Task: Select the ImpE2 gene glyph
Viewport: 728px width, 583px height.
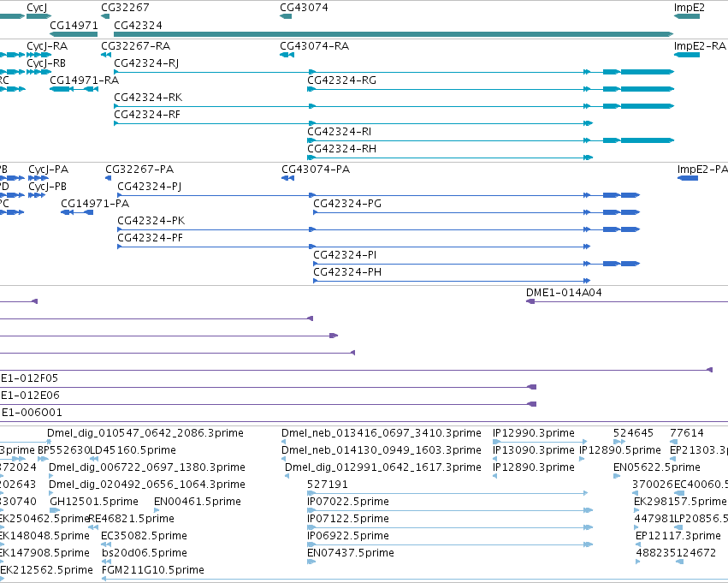Action: click(687, 16)
